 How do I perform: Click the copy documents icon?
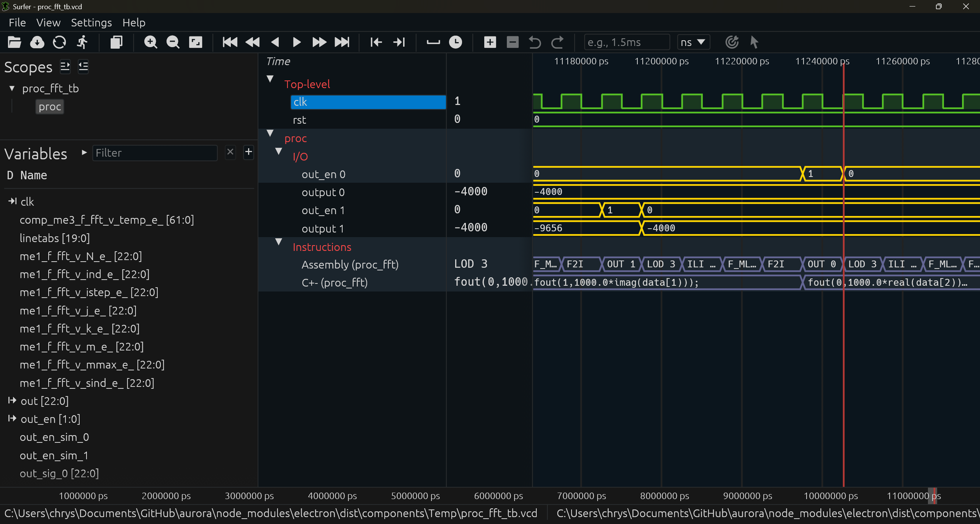click(116, 42)
